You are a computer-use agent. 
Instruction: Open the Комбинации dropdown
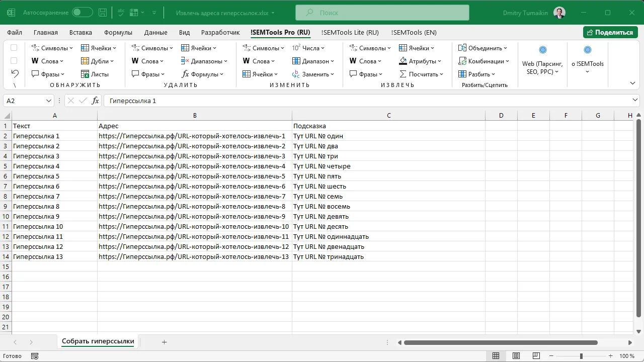click(484, 61)
